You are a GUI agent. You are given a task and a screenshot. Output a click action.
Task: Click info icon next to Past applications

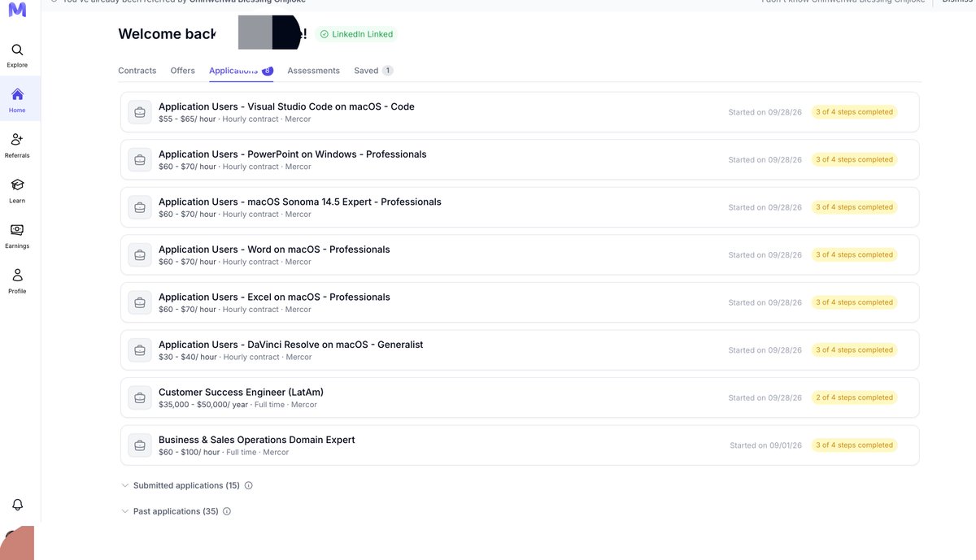tap(227, 511)
